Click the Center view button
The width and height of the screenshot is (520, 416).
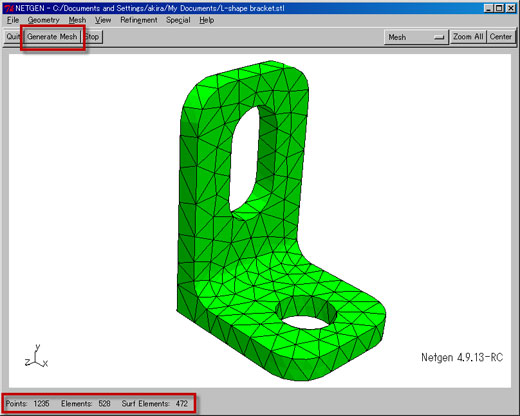501,37
